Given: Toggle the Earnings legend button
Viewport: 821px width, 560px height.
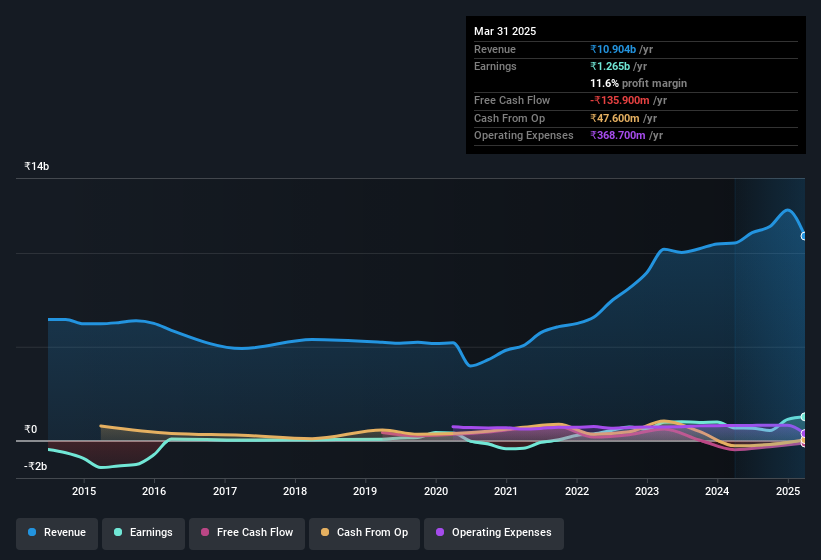Looking at the screenshot, I should [143, 533].
